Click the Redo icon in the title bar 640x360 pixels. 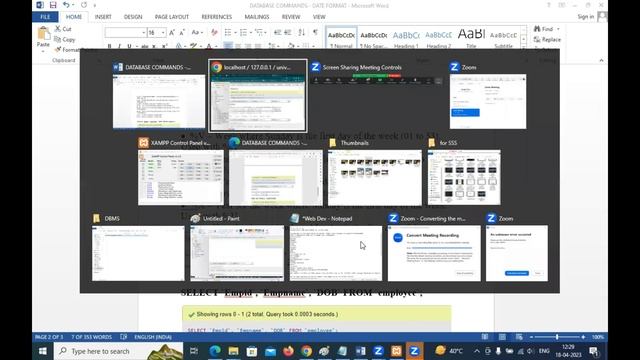point(84,5)
